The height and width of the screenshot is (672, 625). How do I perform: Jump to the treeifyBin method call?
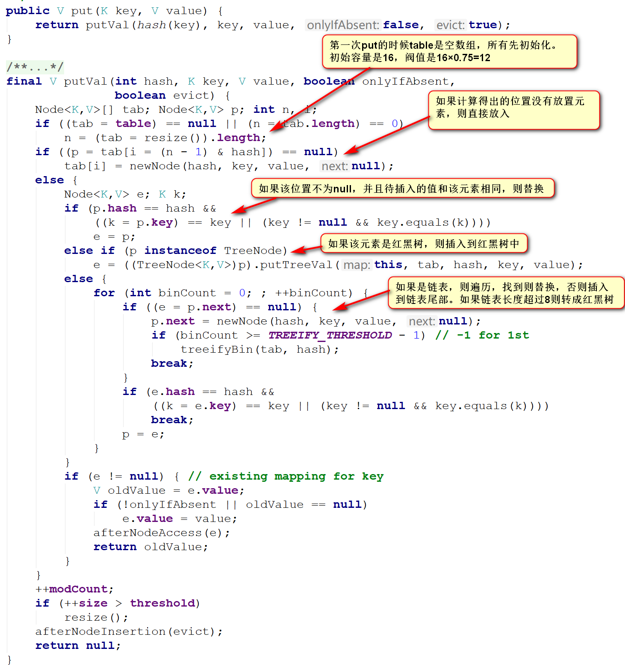(217, 350)
